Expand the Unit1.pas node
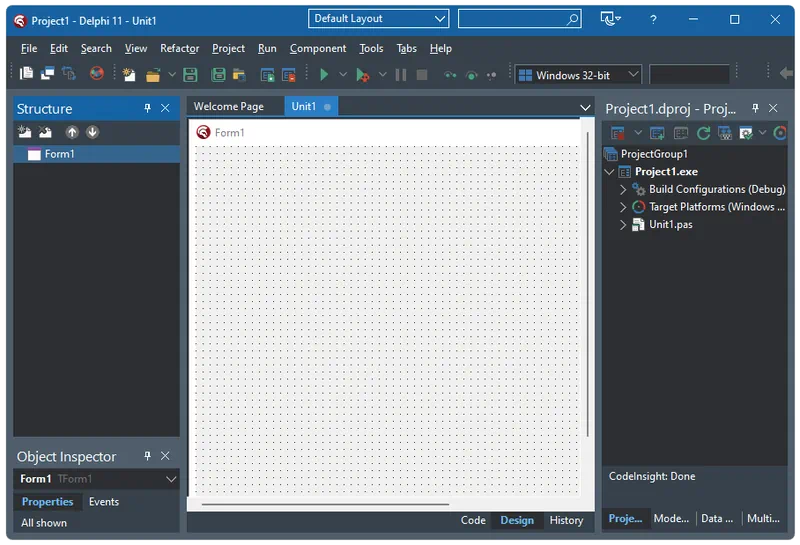This screenshot has height=545, width=800. 623,225
